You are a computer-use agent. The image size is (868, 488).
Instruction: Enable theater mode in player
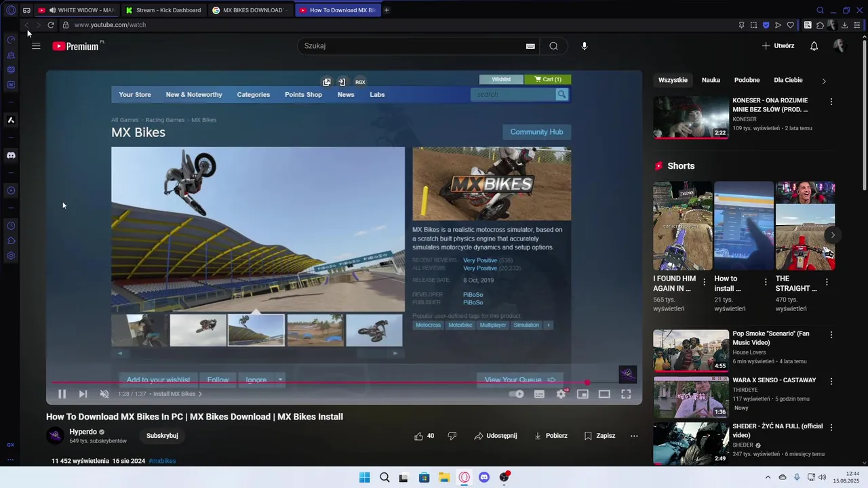point(604,394)
